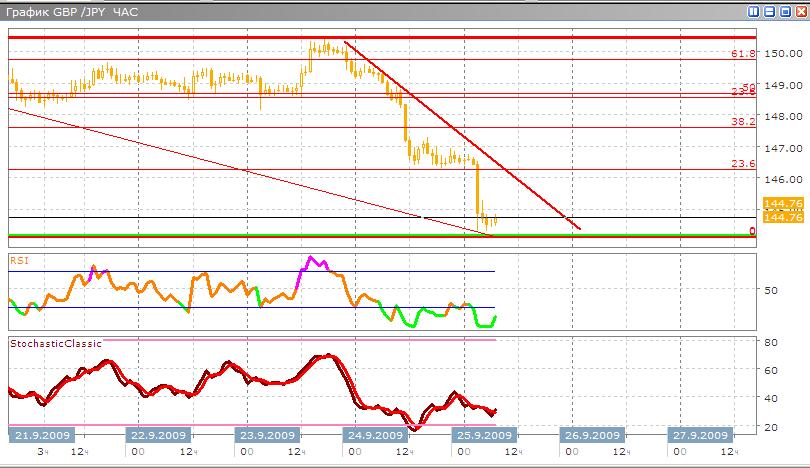This screenshot has height=468, width=810.
Task: Click the 146.00 price axis value
Action: click(x=781, y=179)
